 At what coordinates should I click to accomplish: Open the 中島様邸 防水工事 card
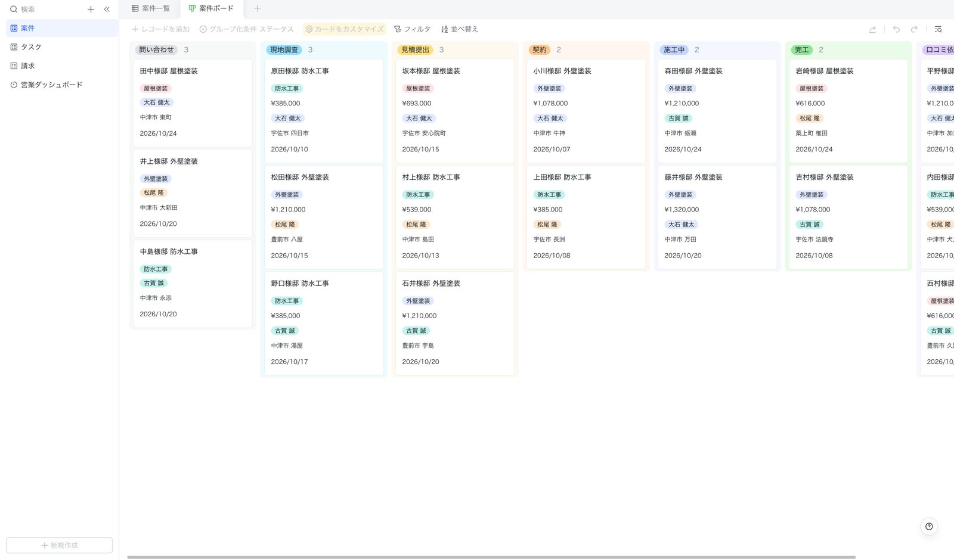tap(193, 284)
